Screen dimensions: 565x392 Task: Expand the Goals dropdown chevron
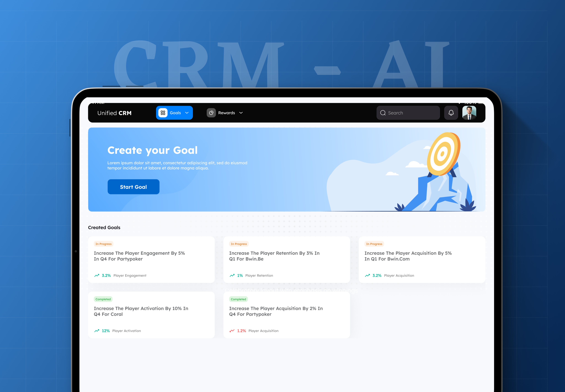187,113
